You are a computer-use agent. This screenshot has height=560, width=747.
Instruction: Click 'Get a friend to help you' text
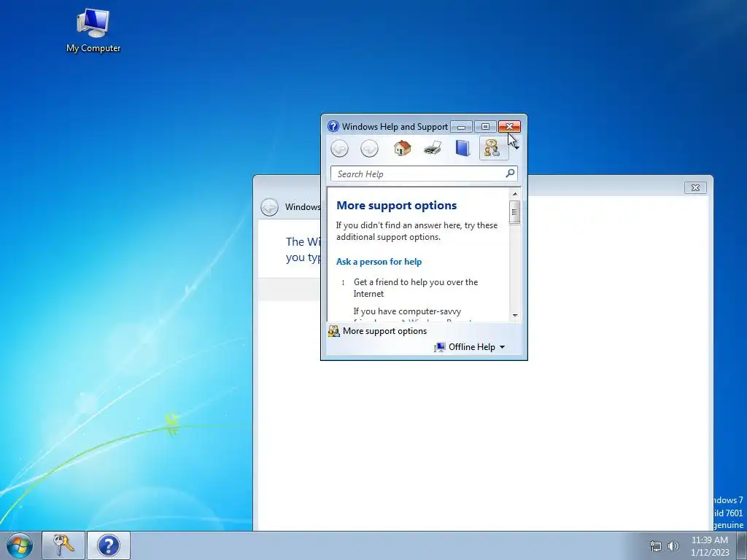coord(415,287)
